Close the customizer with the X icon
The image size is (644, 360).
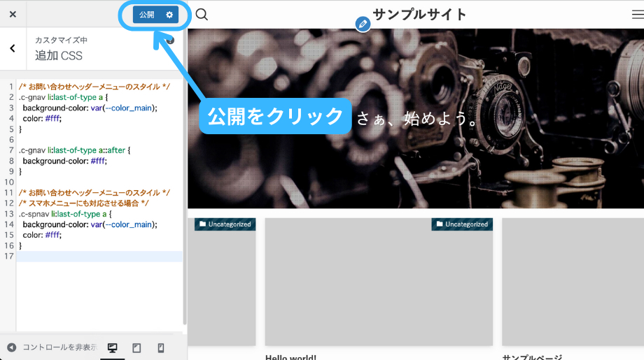click(x=13, y=14)
